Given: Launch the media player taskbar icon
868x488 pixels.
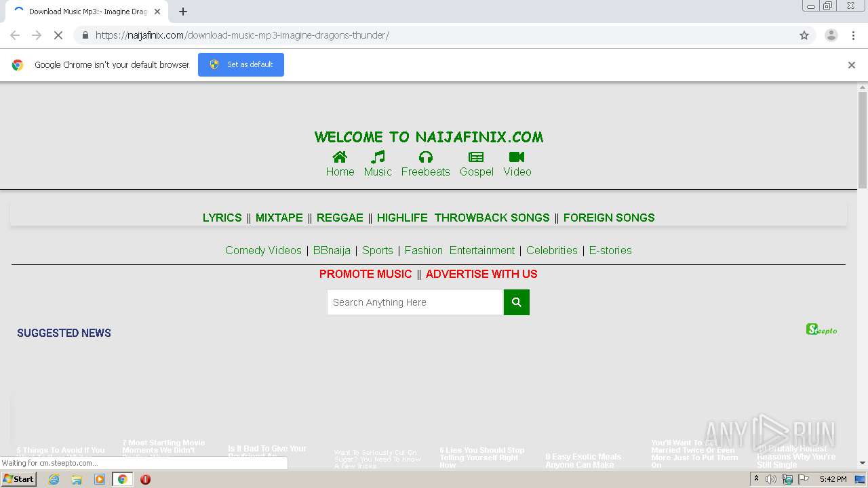Looking at the screenshot, I should (100, 479).
